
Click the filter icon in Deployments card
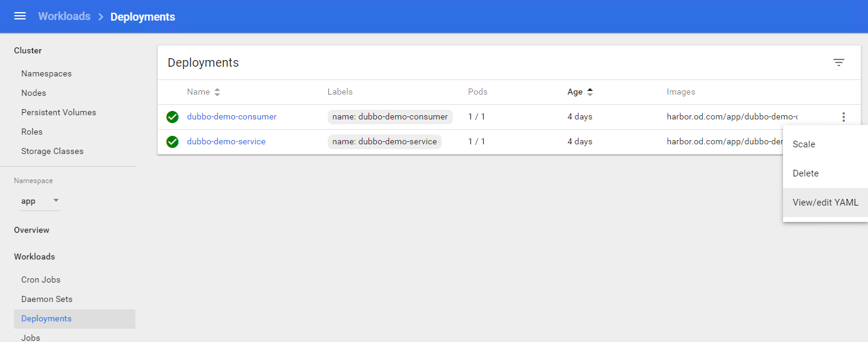pos(839,62)
